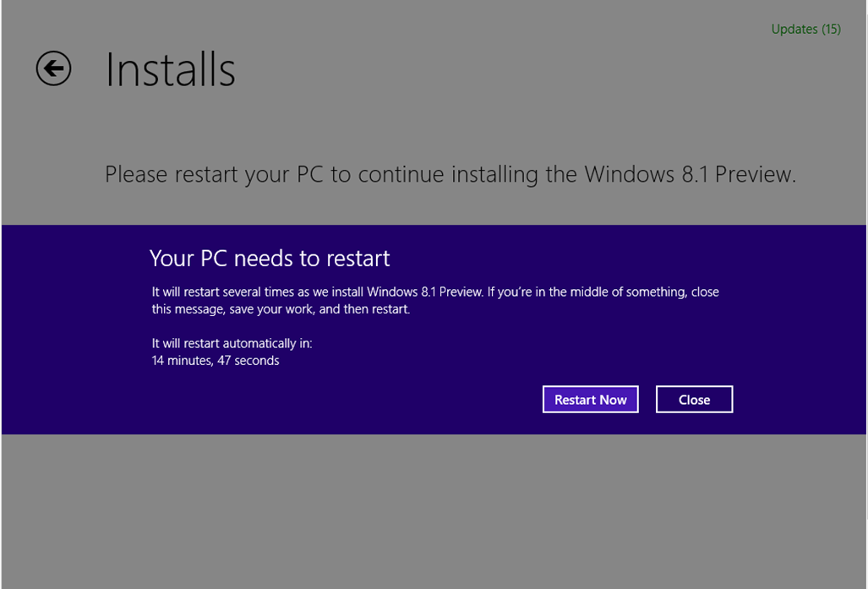Screen dimensions: 868x589
Task: Dismiss the restart message with the Close button
Action: coord(694,399)
